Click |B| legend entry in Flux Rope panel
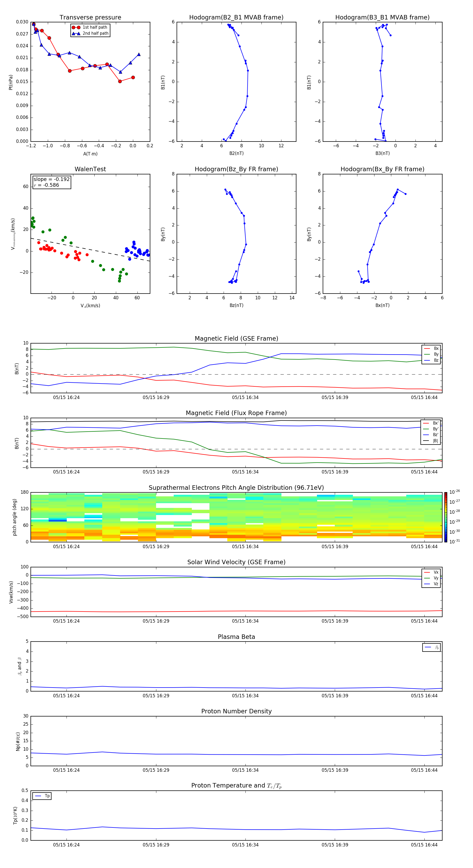This screenshot has width=473, height=868. 431,441
